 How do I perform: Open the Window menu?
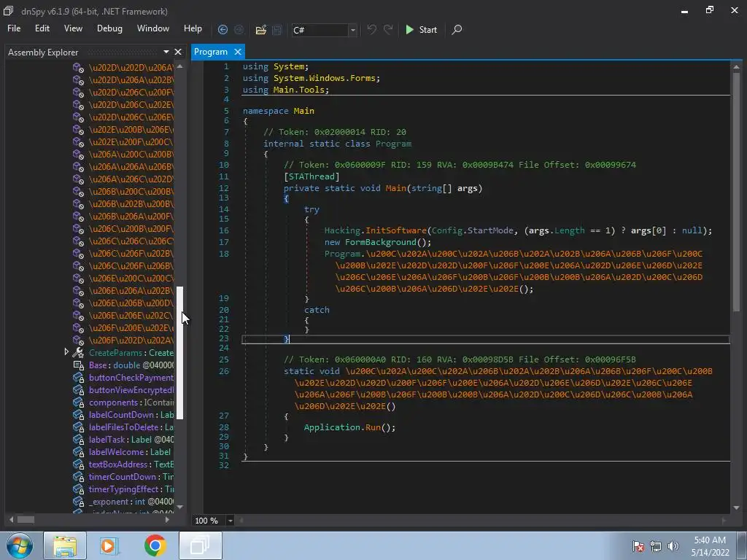pos(153,28)
